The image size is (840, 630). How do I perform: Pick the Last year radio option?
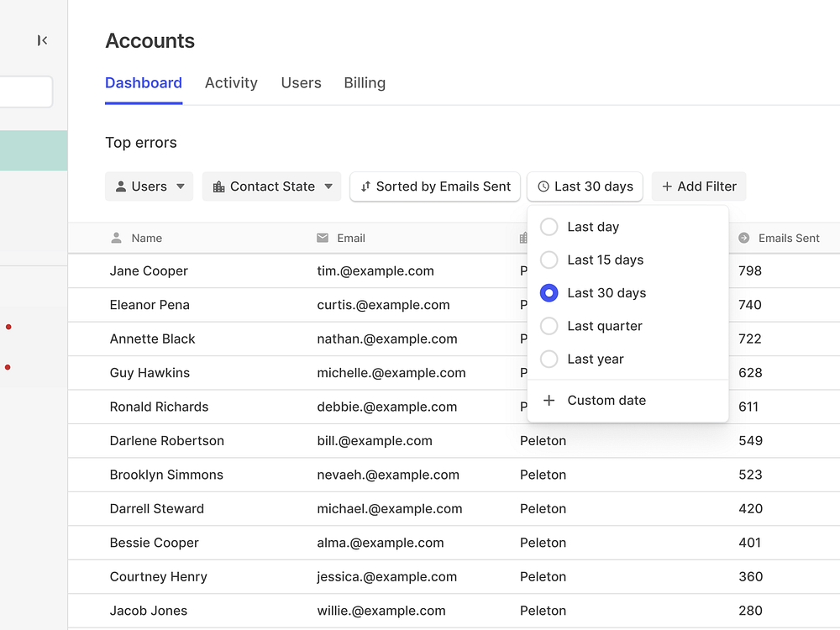(x=549, y=359)
